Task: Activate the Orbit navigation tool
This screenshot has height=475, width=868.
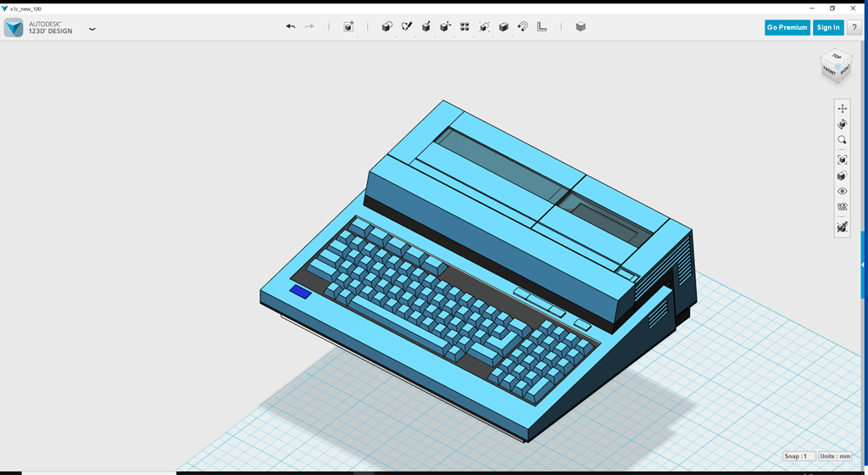Action: tap(842, 124)
